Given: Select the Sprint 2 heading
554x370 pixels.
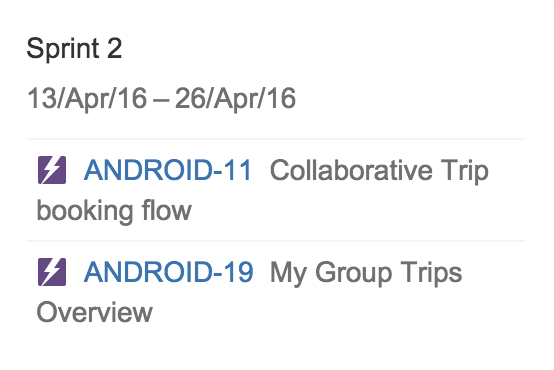Looking at the screenshot, I should (x=74, y=49).
